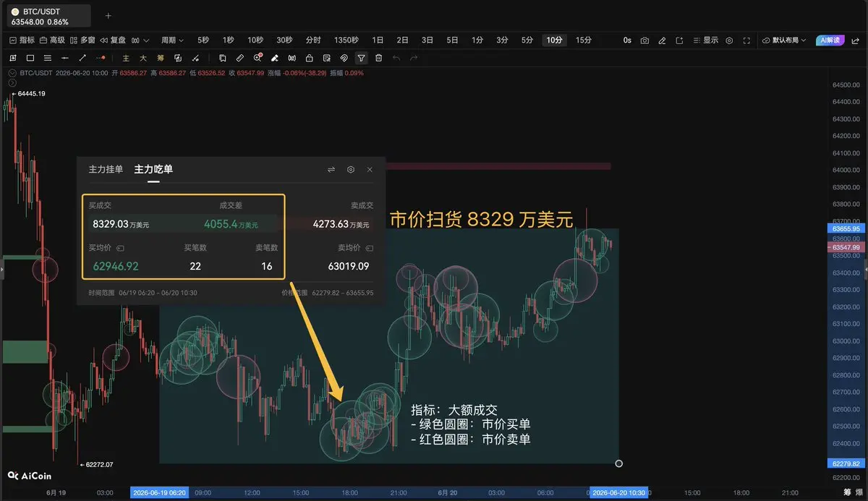This screenshot has width=868, height=501.
Task: Select the 5秒 timeframe
Action: 203,40
